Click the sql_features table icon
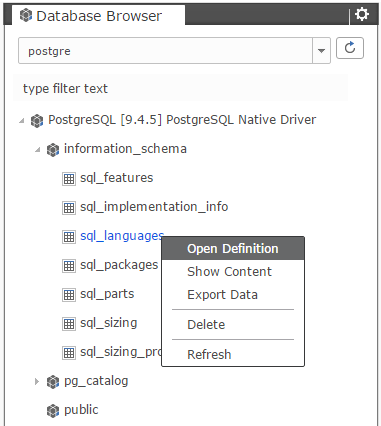 point(69,179)
